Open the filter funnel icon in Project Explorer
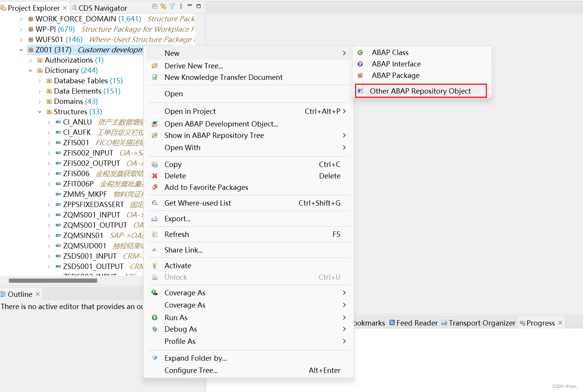Image resolution: width=583 pixels, height=392 pixels. [172, 6]
